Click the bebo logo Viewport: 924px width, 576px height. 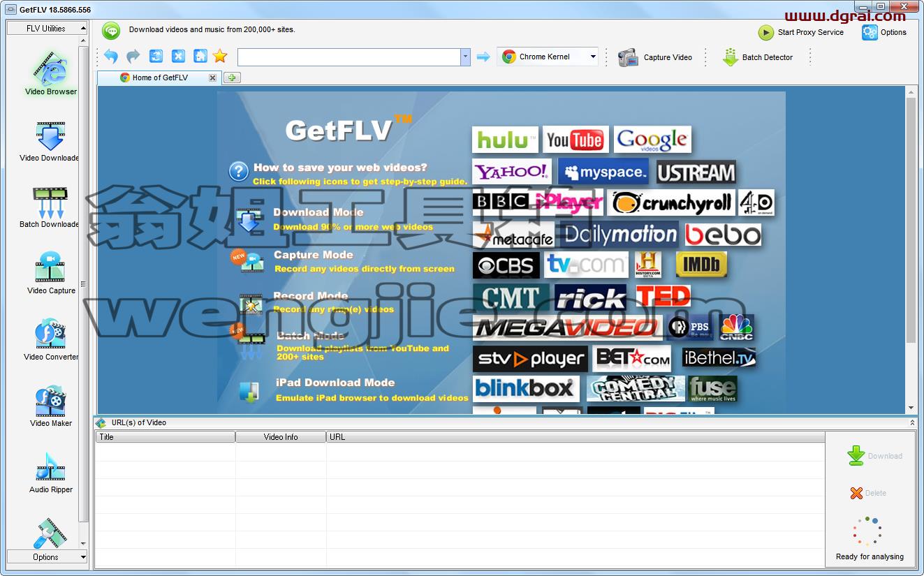point(723,235)
